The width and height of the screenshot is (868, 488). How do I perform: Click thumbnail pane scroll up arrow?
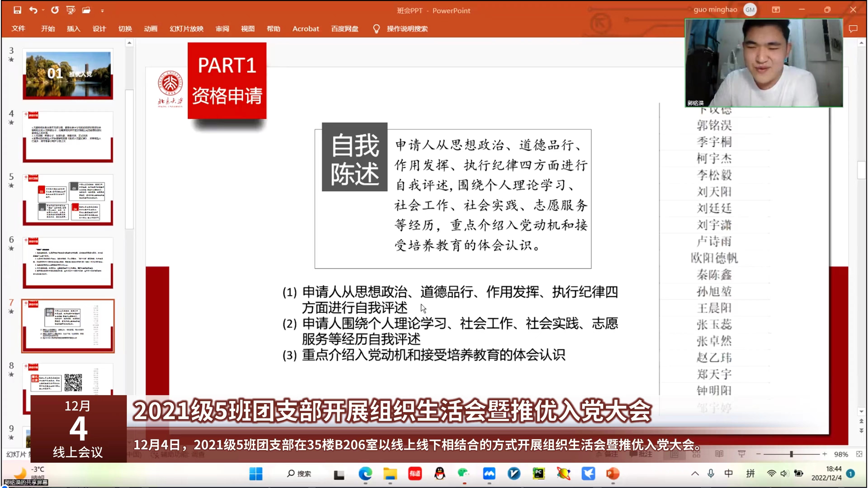[x=129, y=43]
